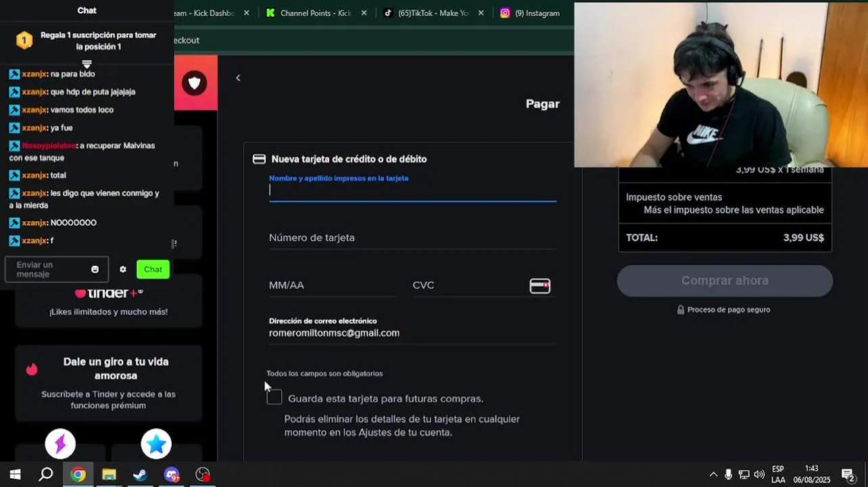Click the CVC card help icon

pyautogui.click(x=539, y=286)
